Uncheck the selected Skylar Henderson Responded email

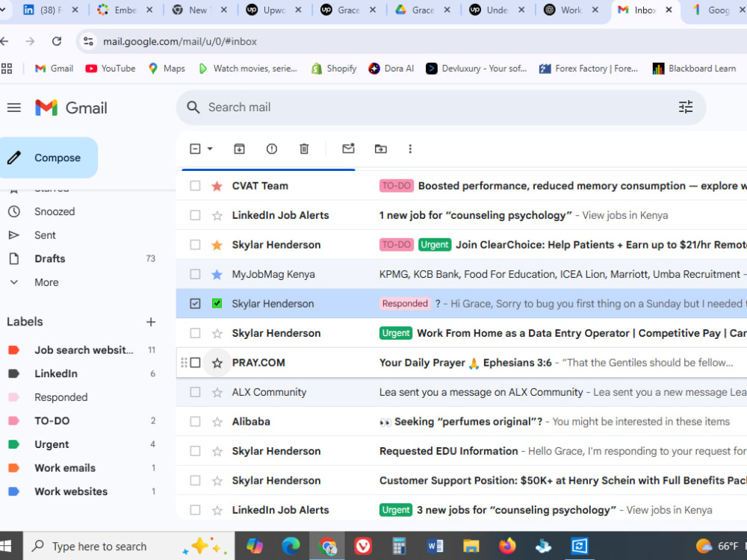pyautogui.click(x=195, y=303)
